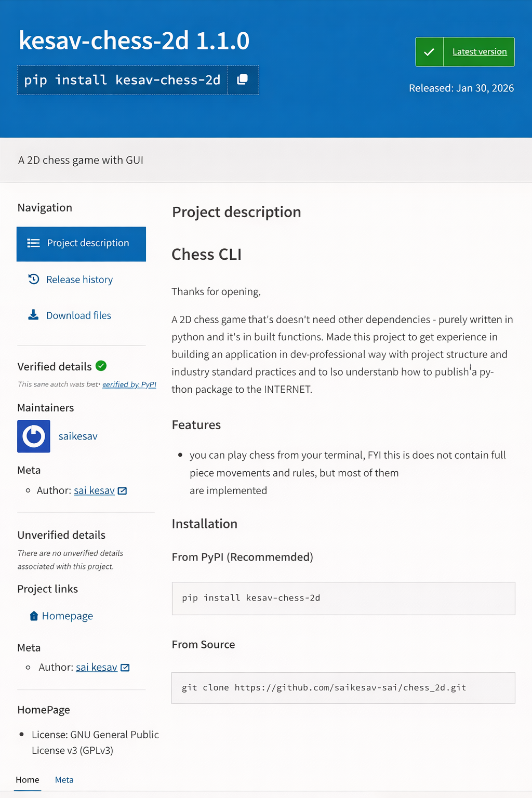Click the Release history clock icon
This screenshot has height=798, width=532.
[x=33, y=279]
